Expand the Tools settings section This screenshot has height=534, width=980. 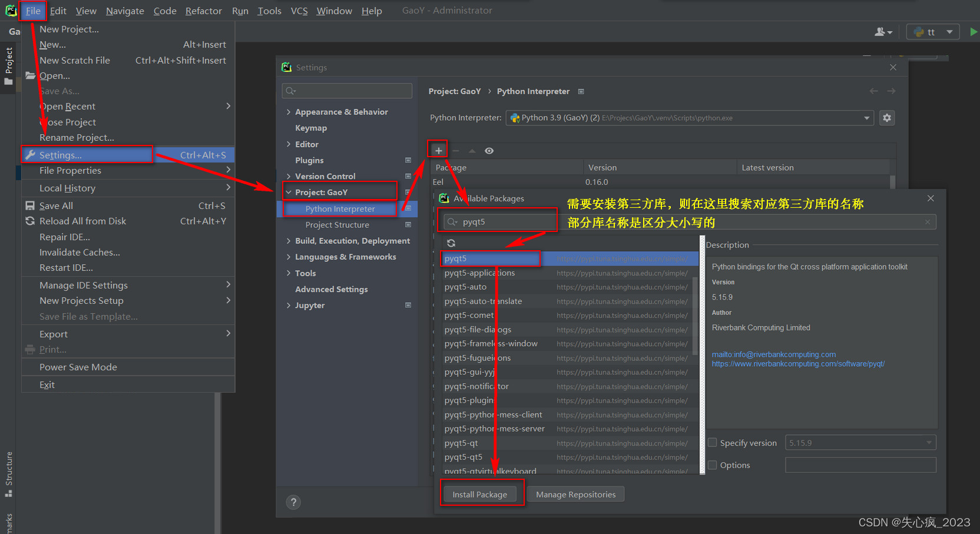pos(289,273)
